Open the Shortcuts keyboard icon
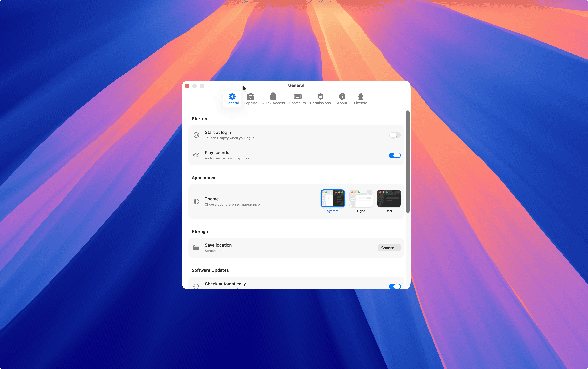The image size is (588, 369). tap(297, 97)
